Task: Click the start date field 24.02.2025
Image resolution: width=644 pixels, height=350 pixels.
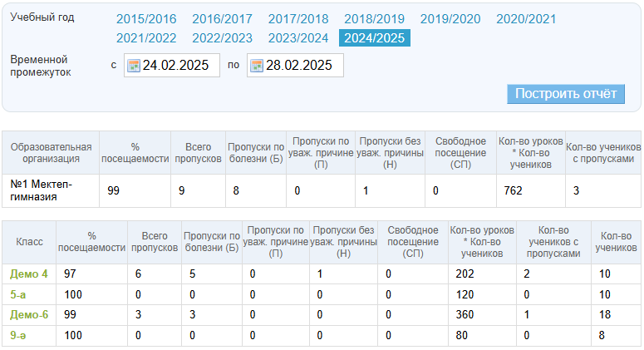Action: pyautogui.click(x=179, y=66)
